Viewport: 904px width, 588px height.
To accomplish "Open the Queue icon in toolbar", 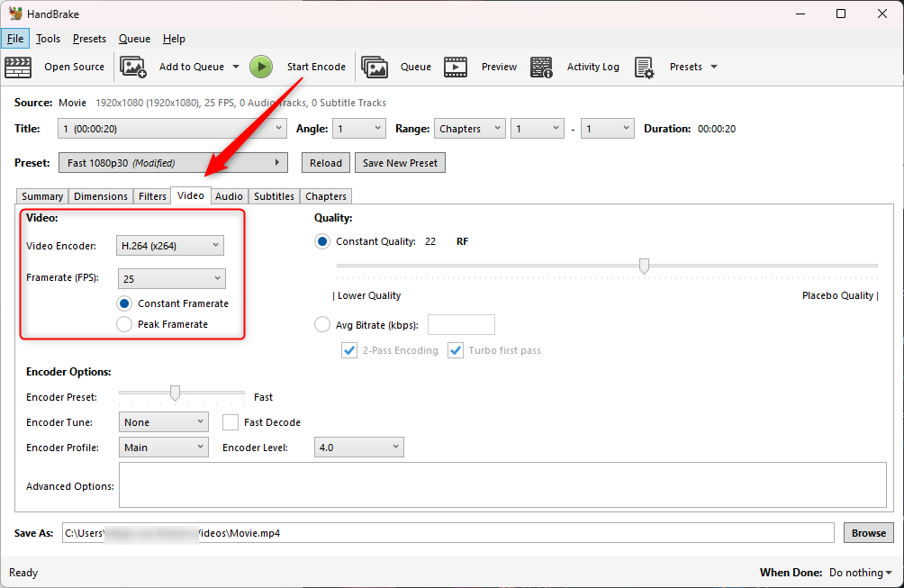I will coord(375,67).
